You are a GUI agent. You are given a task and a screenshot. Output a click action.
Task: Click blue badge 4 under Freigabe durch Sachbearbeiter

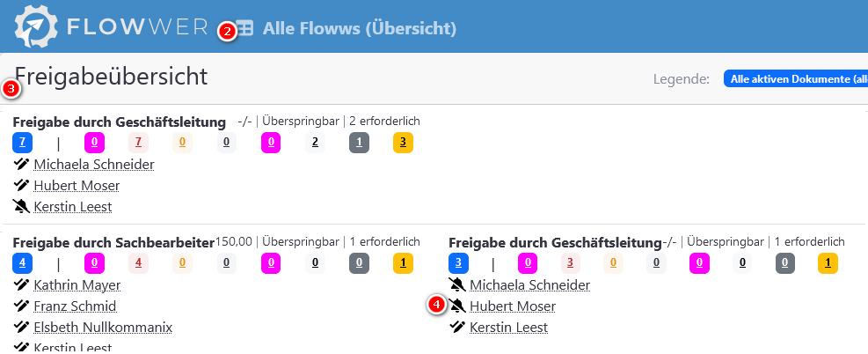point(22,263)
